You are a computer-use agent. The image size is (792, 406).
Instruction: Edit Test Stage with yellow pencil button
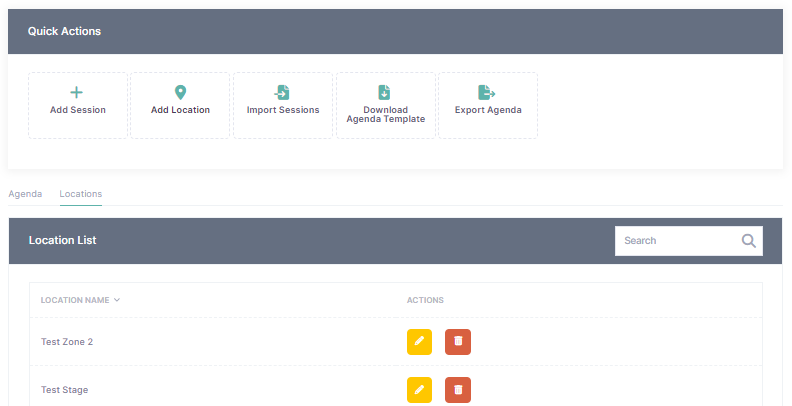420,389
